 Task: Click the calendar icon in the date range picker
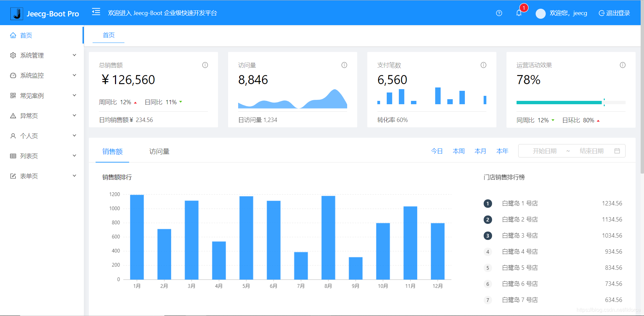(x=617, y=151)
